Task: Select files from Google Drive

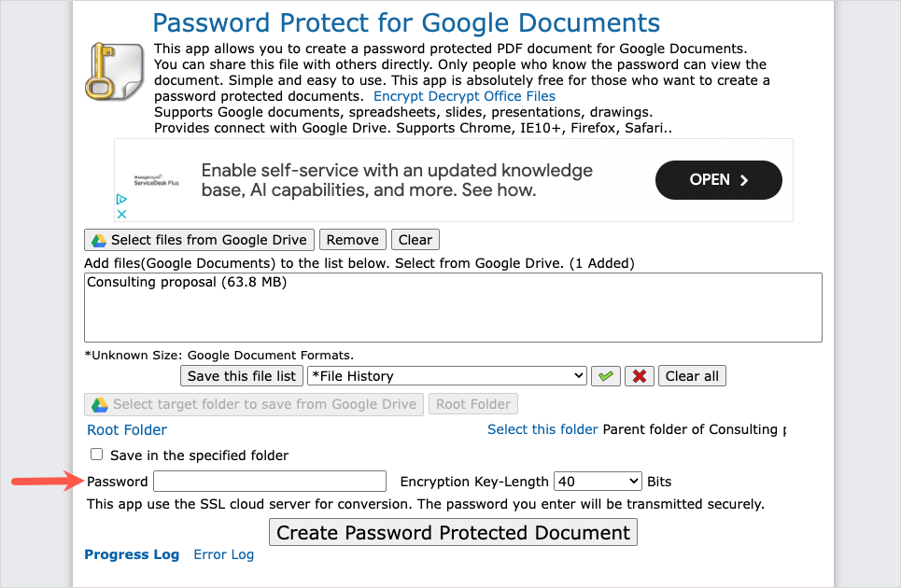Action: [200, 240]
